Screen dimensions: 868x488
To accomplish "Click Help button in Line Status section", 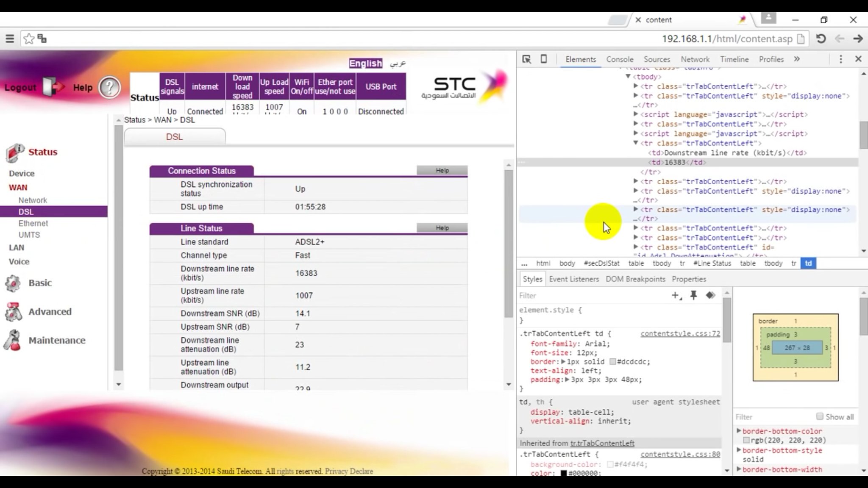I will 442,228.
